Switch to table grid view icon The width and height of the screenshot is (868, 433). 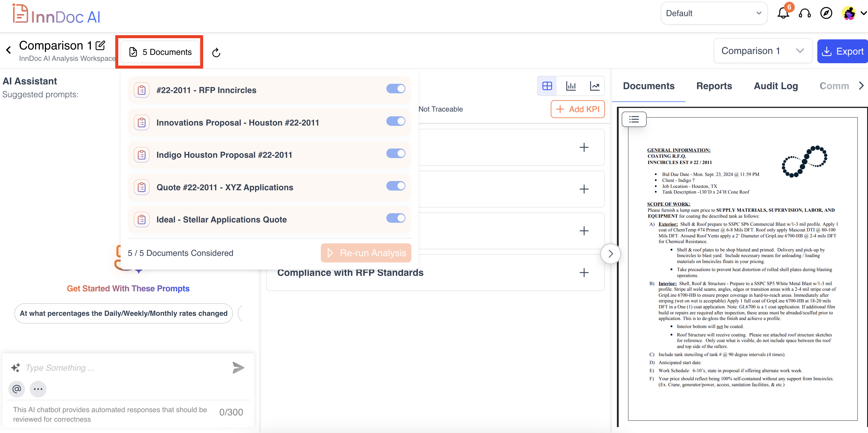coord(547,86)
